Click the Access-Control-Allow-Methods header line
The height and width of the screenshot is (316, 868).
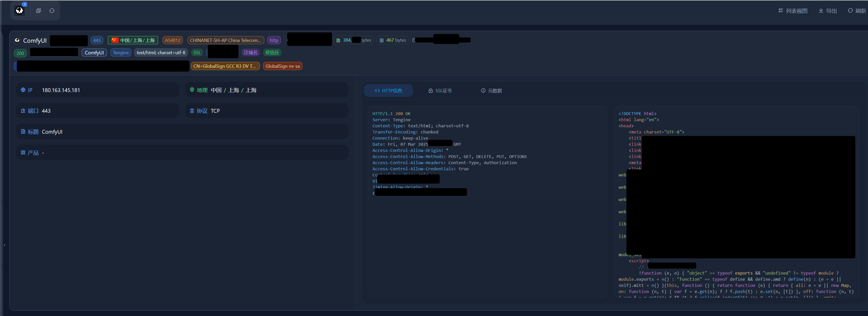(x=450, y=157)
